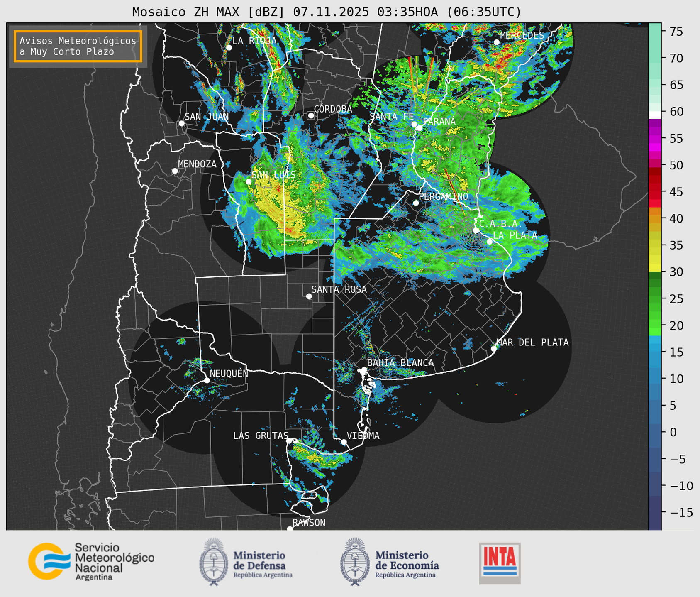Image resolution: width=700 pixels, height=597 pixels.
Task: Click the Ministerio de Economía emblem
Action: [355, 562]
